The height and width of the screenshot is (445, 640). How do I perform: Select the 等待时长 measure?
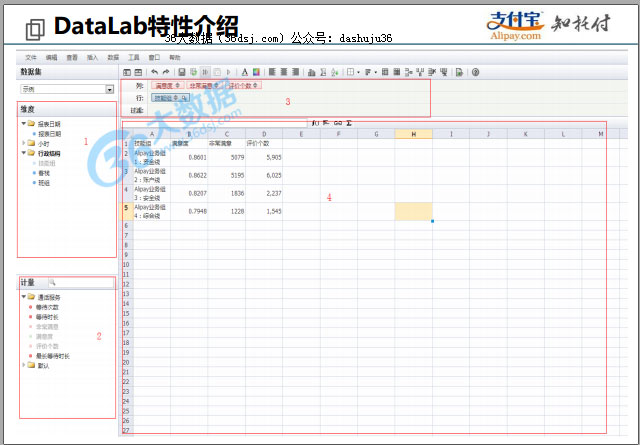[x=47, y=317]
